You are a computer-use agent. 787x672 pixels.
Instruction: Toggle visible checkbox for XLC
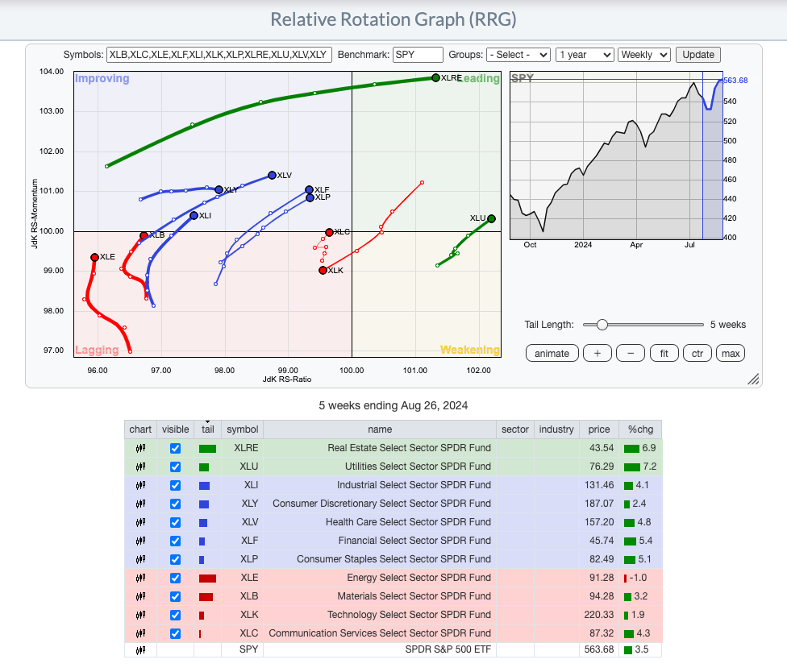coord(175,634)
